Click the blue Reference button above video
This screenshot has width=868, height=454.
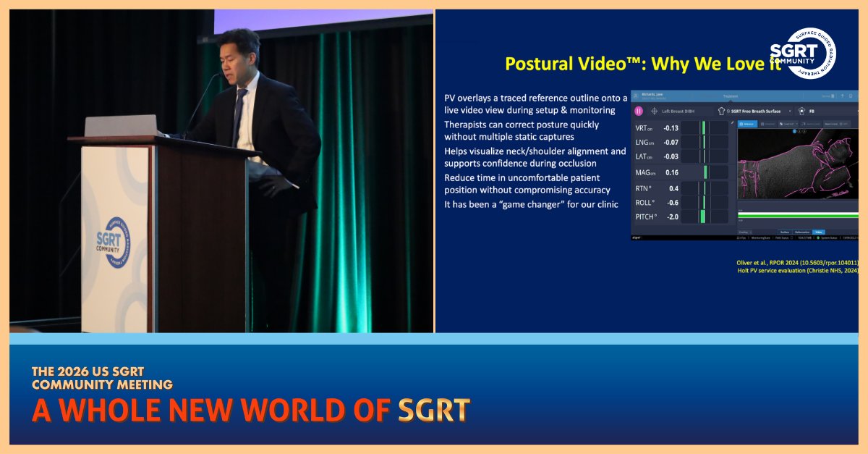pyautogui.click(x=747, y=124)
